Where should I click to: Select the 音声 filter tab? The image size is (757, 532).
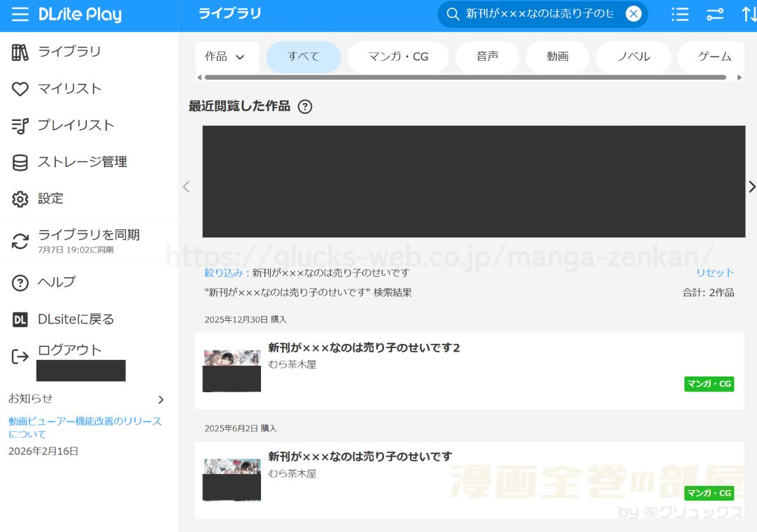coord(487,57)
